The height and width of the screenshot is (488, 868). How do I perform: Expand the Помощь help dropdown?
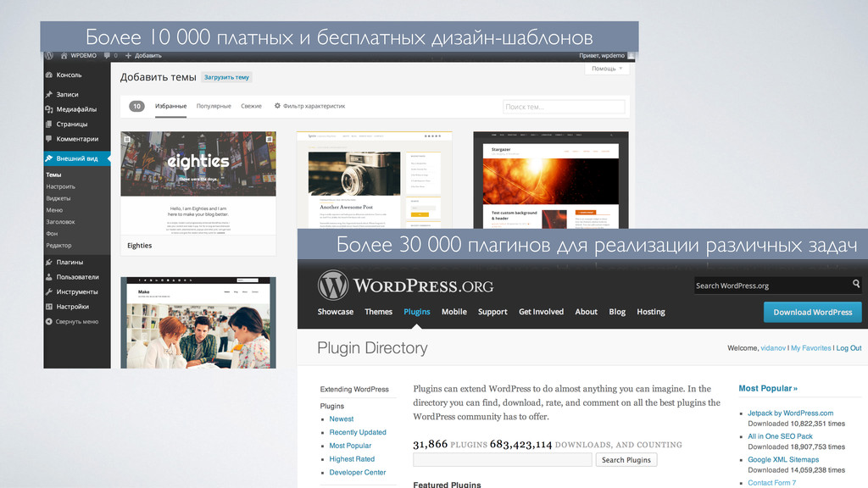click(x=607, y=69)
